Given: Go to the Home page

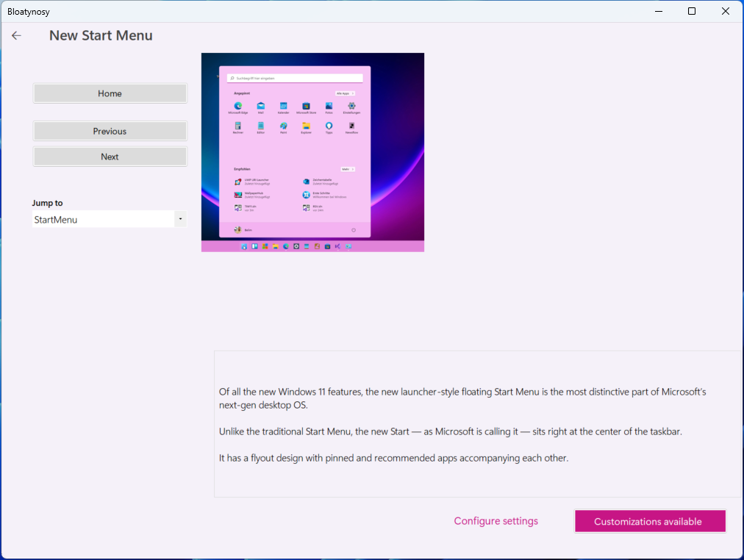Looking at the screenshot, I should pos(110,93).
